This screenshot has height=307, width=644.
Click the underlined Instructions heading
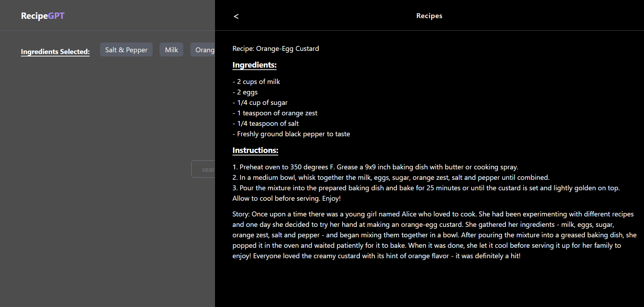click(255, 151)
